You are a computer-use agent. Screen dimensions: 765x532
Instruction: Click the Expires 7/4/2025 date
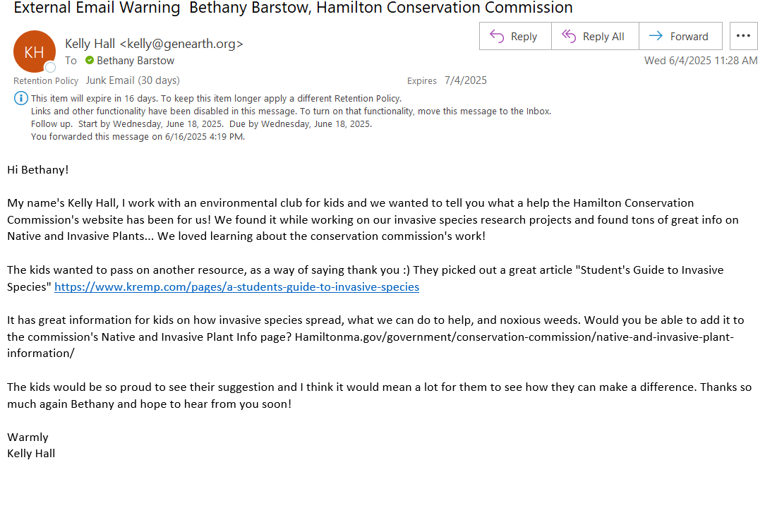coord(466,80)
